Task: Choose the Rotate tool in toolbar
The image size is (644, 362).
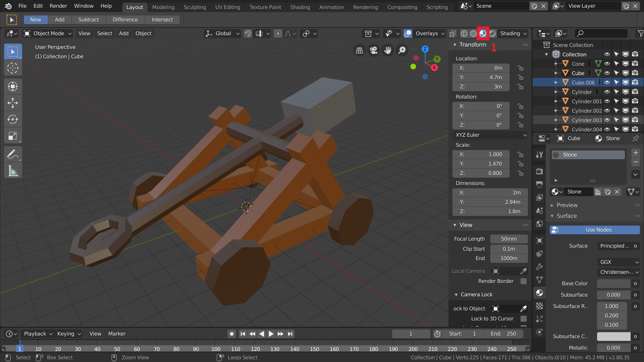Action: click(13, 119)
